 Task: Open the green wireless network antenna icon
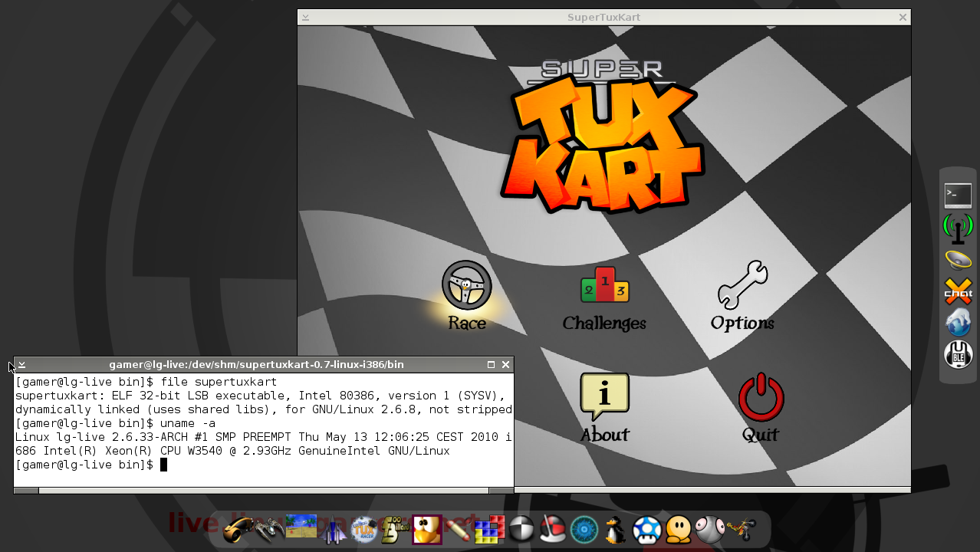[958, 228]
